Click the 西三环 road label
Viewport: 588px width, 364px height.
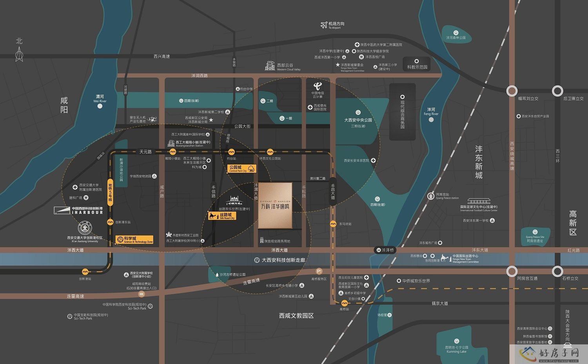557,156
